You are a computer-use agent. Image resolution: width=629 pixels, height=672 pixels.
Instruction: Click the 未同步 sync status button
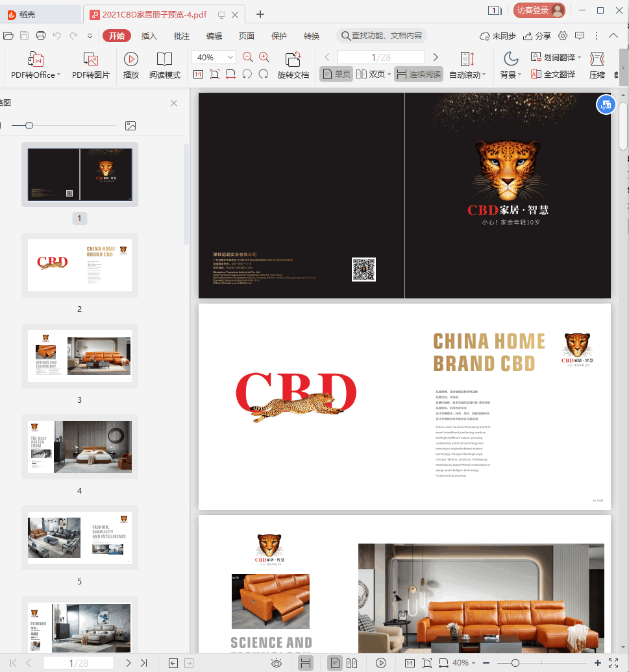[497, 36]
